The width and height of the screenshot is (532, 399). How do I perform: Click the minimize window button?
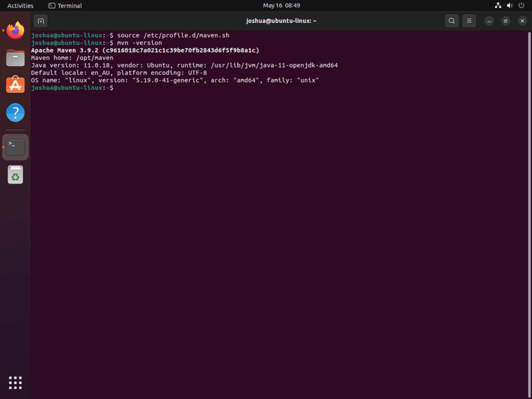[489, 21]
